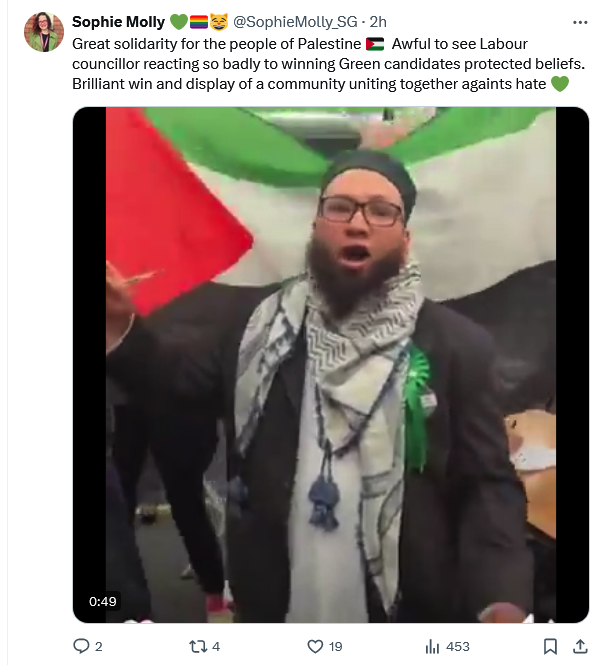Open Sophie Molly's profile avatar
The height and width of the screenshot is (665, 592).
[x=44, y=32]
